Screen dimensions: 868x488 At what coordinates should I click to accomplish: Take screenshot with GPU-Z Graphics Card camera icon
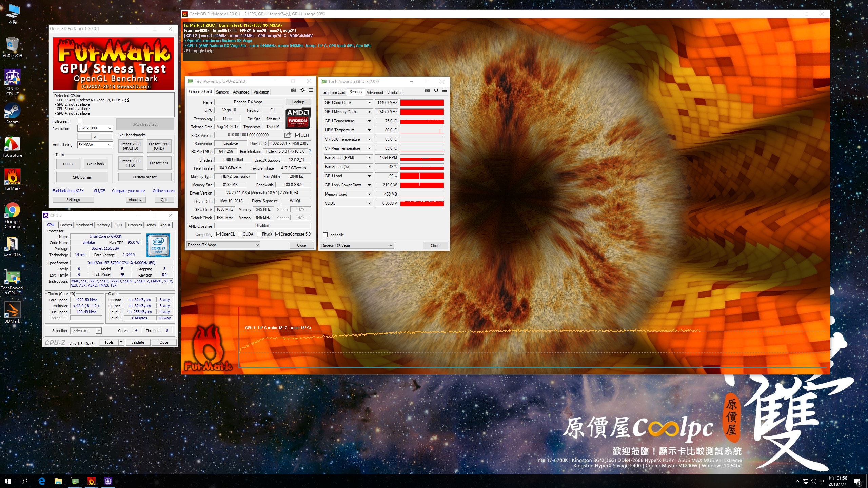click(x=294, y=90)
